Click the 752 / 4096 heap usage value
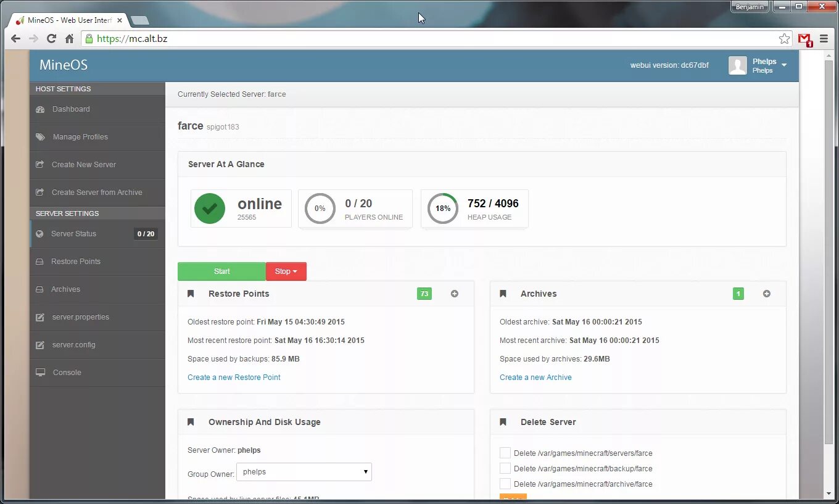Image resolution: width=839 pixels, height=504 pixels. [493, 204]
